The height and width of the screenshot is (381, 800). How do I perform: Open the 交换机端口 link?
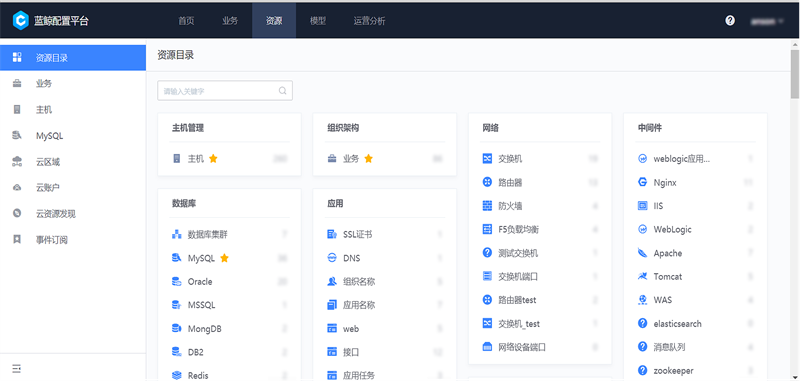tap(518, 276)
